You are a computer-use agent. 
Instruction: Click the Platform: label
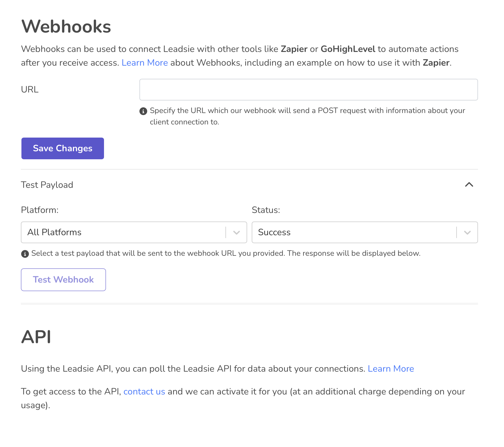click(x=40, y=210)
